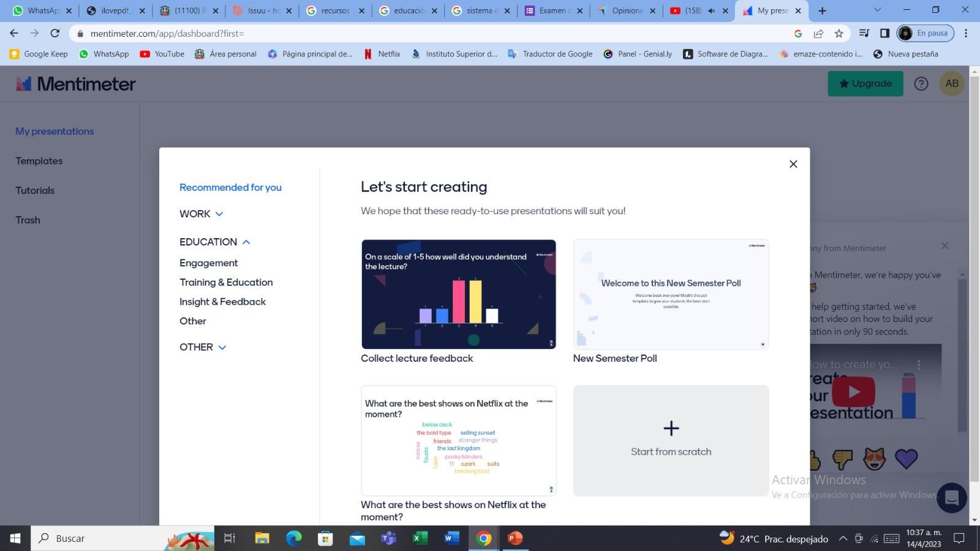
Task: Open New Semester Poll template thumbnail
Action: [x=671, y=294]
